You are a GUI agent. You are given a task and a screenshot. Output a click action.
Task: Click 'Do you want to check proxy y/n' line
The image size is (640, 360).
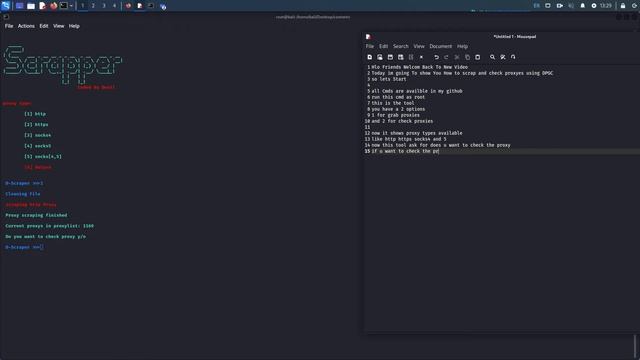pos(45,236)
